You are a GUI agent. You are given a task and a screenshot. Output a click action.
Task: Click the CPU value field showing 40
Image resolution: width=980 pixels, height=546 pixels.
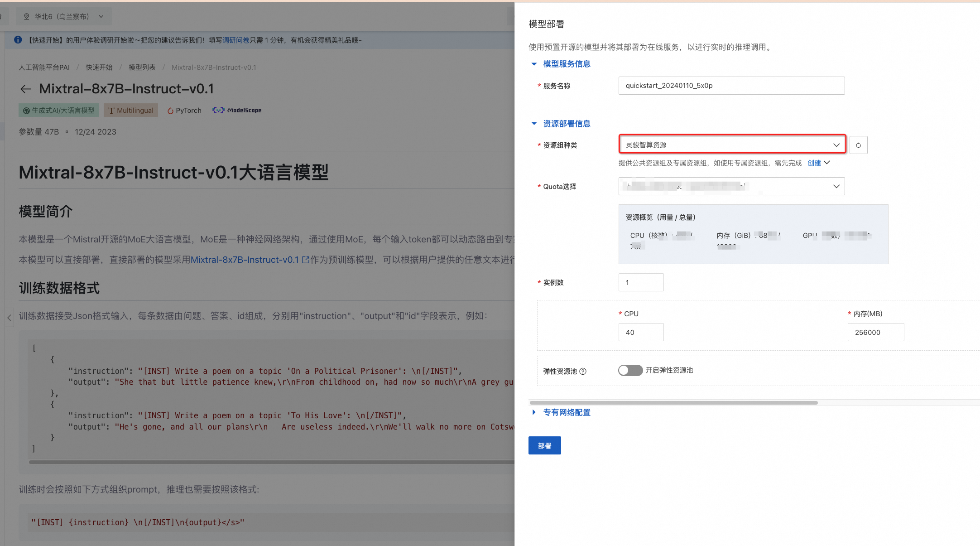click(641, 332)
